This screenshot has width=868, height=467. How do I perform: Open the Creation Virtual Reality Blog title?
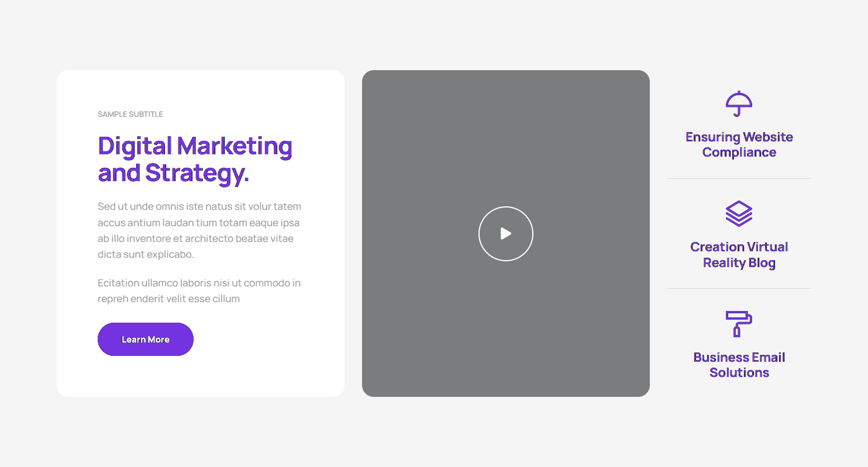pos(739,254)
